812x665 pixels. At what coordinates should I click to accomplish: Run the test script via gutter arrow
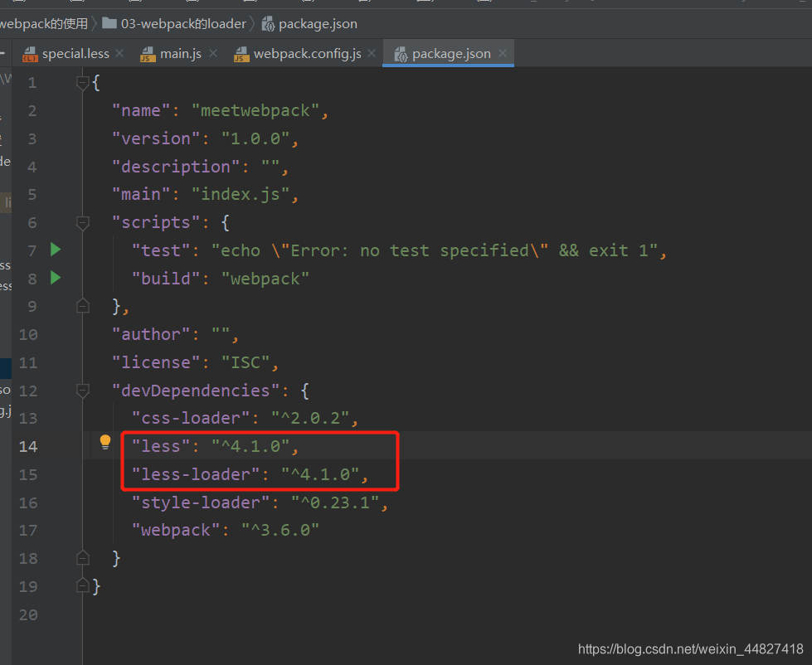56,250
